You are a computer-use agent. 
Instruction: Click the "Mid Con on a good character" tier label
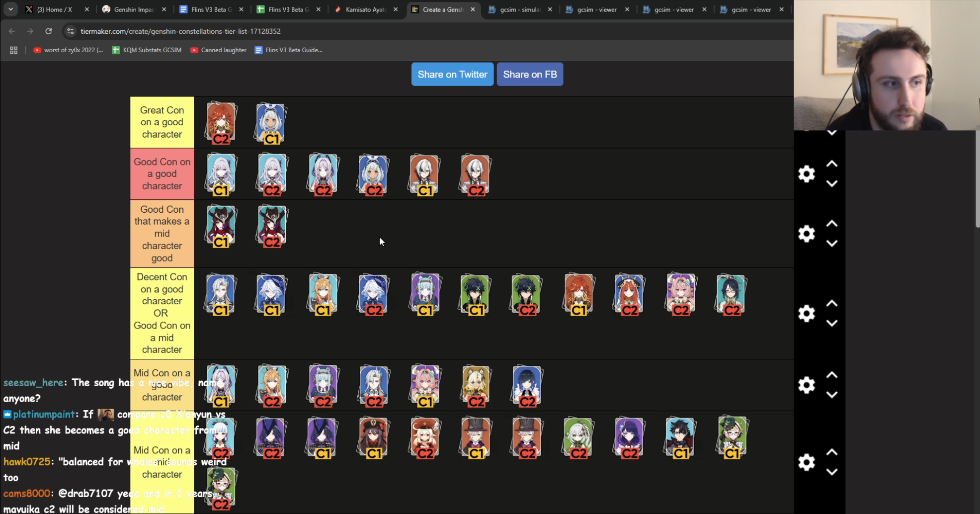pyautogui.click(x=162, y=385)
